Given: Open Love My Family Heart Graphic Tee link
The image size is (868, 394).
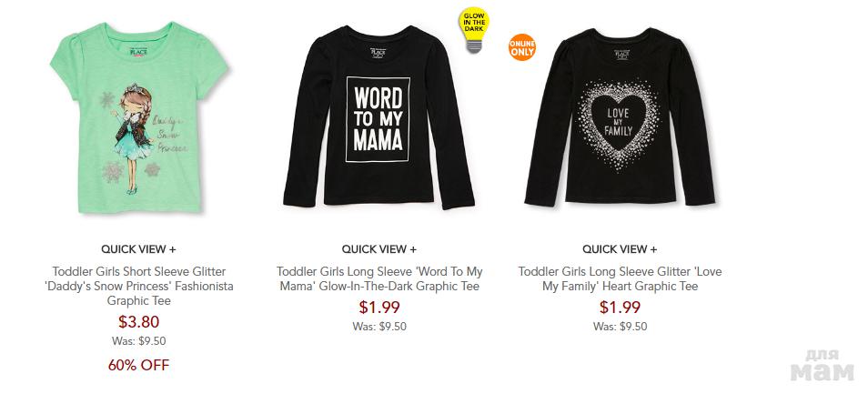Looking at the screenshot, I should 620,279.
